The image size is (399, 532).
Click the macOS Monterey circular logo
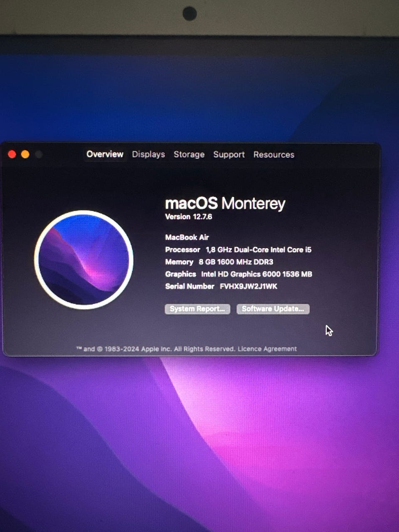84,260
